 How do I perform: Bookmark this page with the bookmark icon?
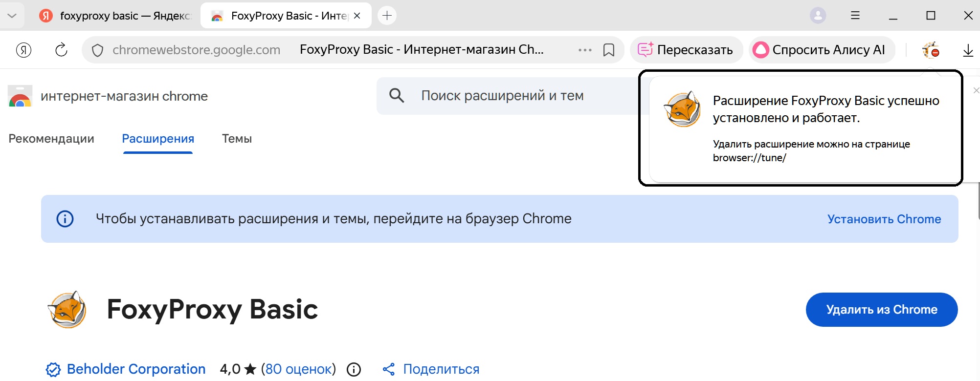pyautogui.click(x=608, y=50)
